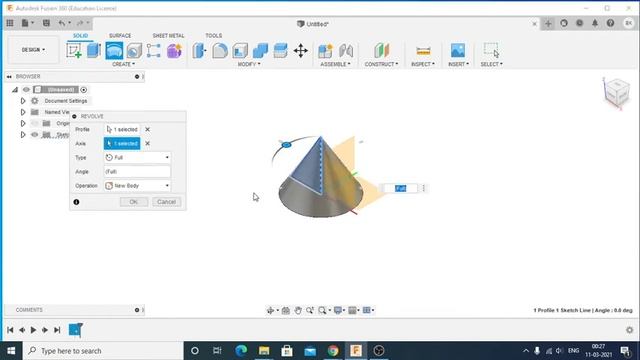Viewport: 640px width, 360px height.
Task: Open the Help question mark icon
Action: [x=610, y=23]
